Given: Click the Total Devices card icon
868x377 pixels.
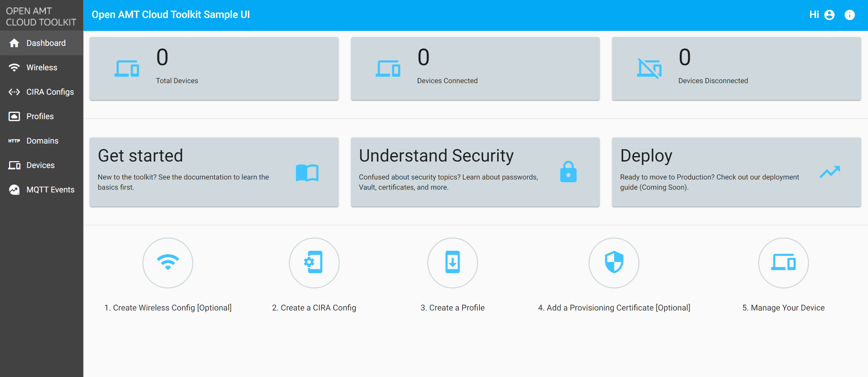Looking at the screenshot, I should click(127, 69).
